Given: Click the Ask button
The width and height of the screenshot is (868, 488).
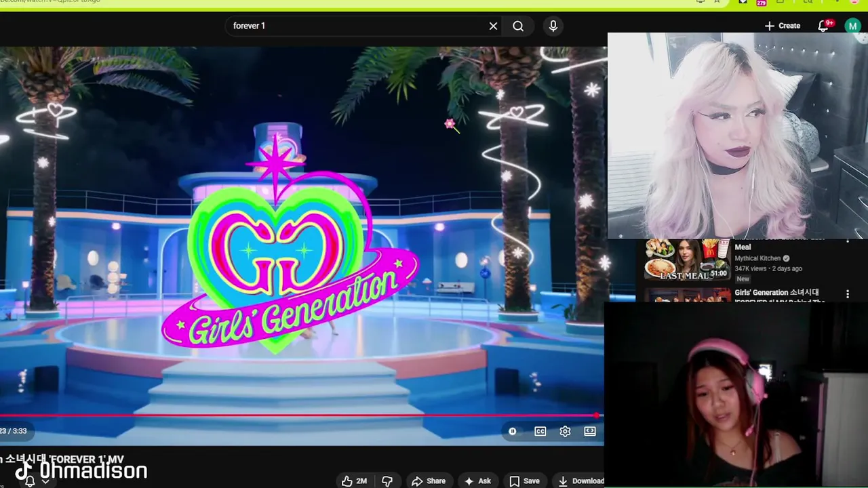Looking at the screenshot, I should click(x=477, y=481).
